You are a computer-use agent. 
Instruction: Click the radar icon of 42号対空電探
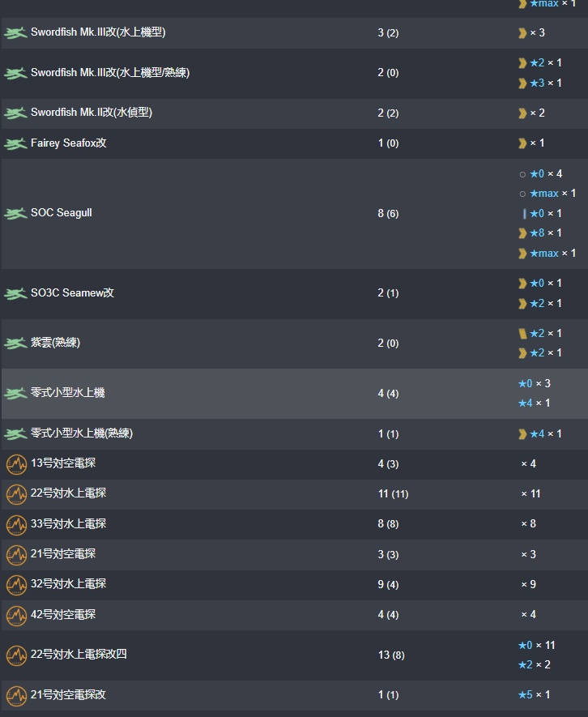point(16,616)
